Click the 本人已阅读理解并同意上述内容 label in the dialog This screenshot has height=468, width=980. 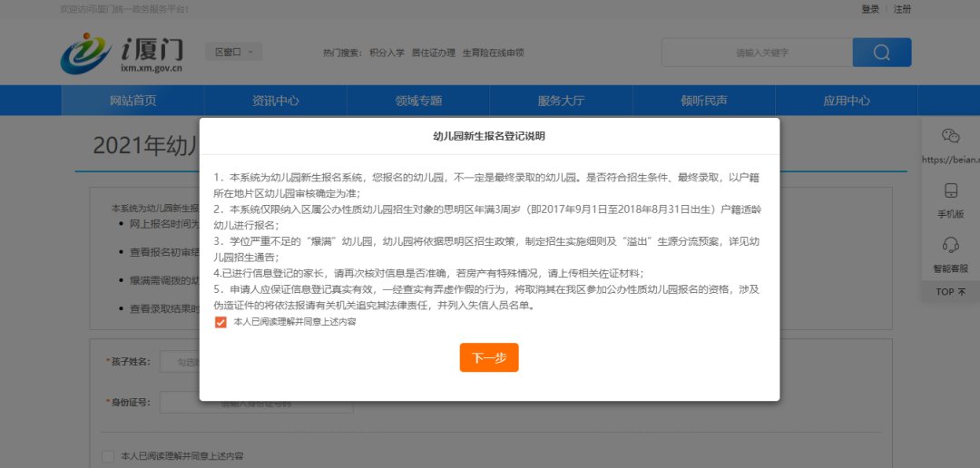coord(294,322)
